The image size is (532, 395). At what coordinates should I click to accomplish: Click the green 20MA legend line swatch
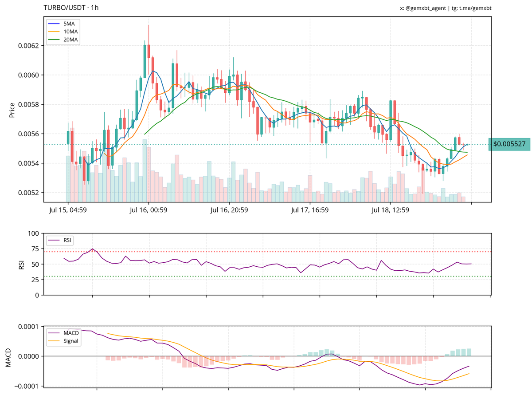click(55, 39)
